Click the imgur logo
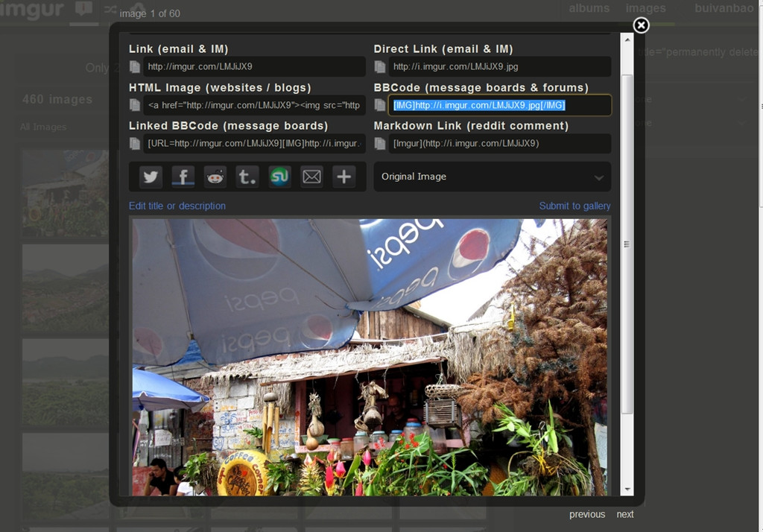This screenshot has height=532, width=763. tap(32, 10)
